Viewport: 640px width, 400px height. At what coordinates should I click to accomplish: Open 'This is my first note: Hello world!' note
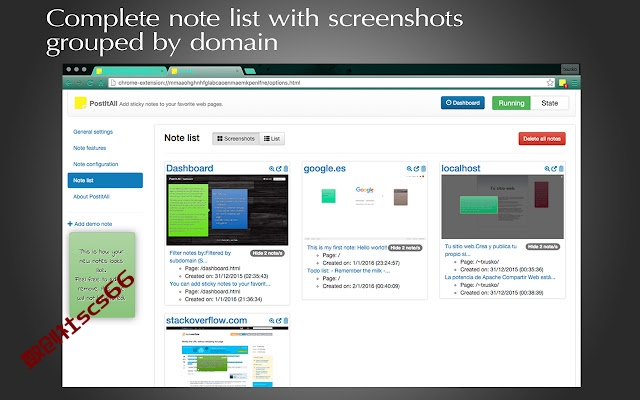347,247
